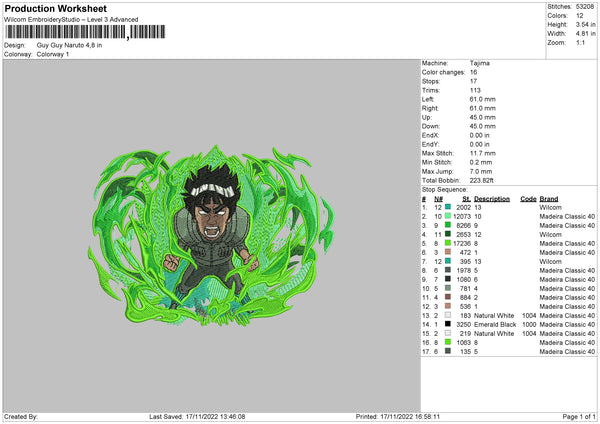
Task: Click the Trims value '113'
Action: tap(475, 90)
